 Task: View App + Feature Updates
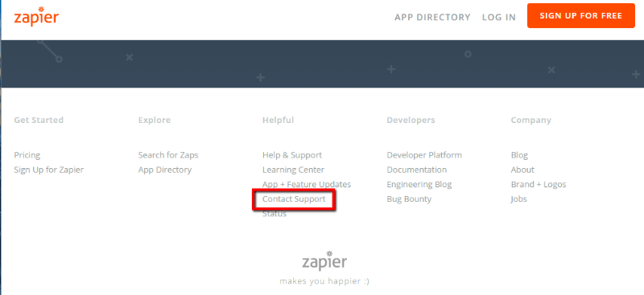coord(307,185)
